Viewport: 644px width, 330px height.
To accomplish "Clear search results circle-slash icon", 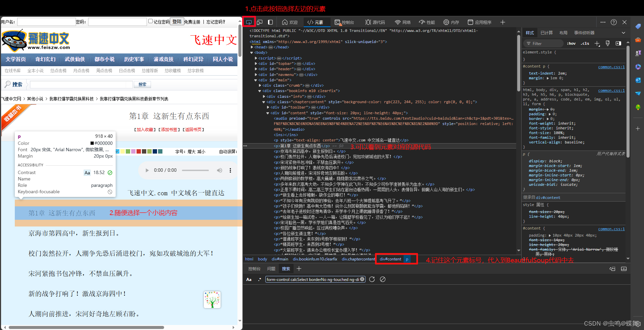I will [383, 279].
